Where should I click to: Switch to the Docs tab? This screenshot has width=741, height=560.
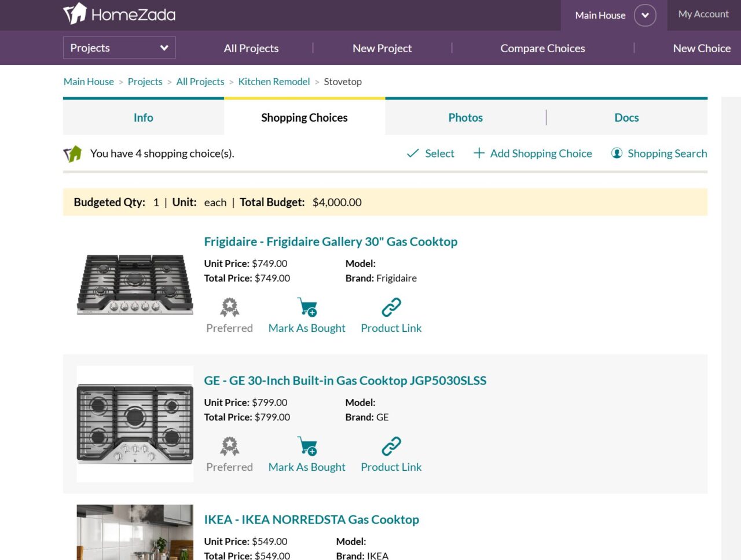(626, 118)
